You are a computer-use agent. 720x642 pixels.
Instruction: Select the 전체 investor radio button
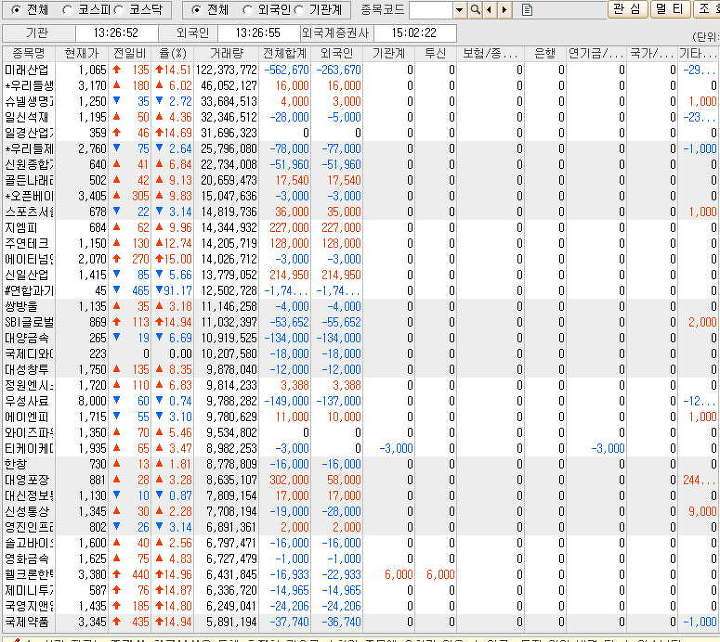[x=196, y=9]
